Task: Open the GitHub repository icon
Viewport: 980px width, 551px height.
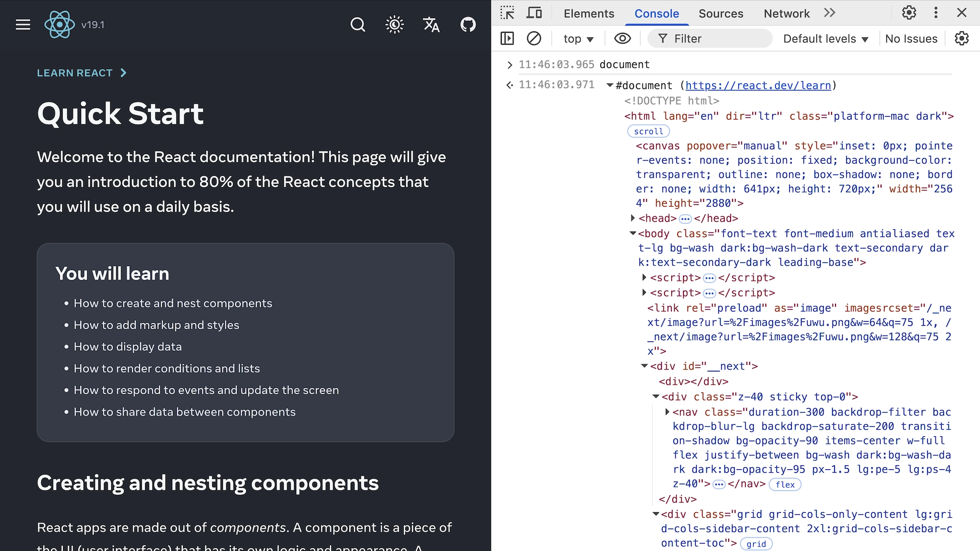Action: click(x=468, y=24)
